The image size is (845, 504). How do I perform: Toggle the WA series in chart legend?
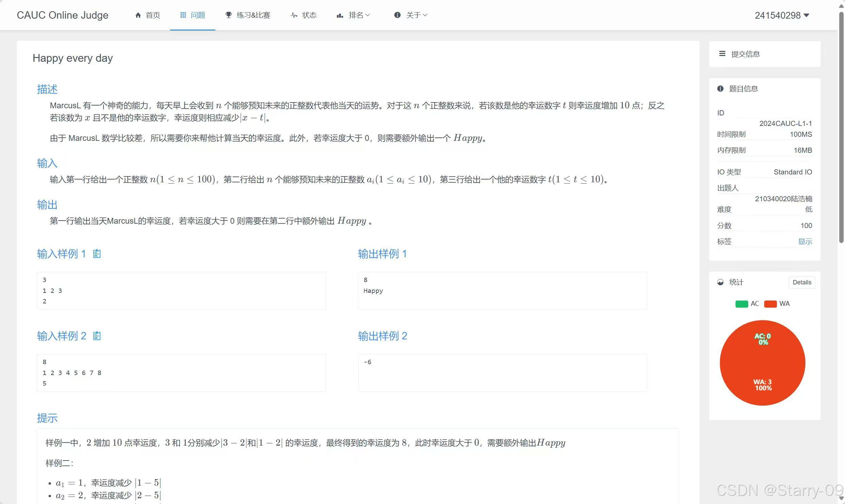[770, 304]
